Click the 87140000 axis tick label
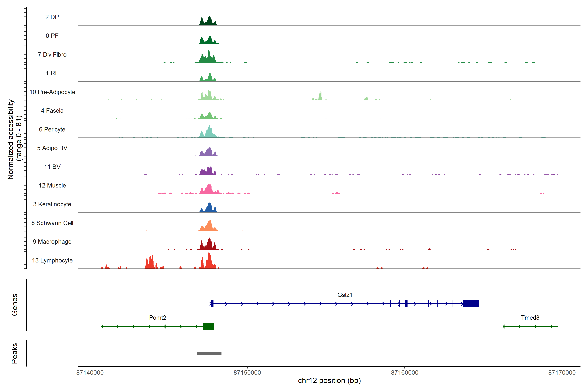Viewport: 588px width, 392px height. click(90, 373)
